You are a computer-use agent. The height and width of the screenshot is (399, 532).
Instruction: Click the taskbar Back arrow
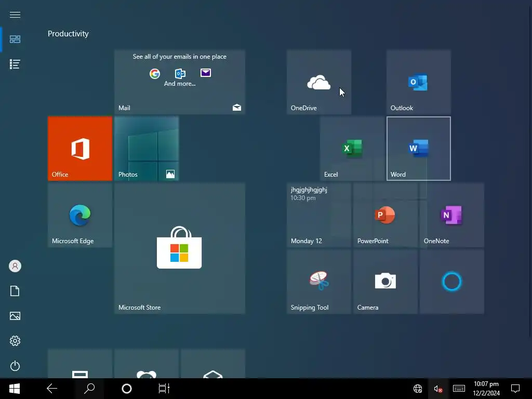pos(52,389)
